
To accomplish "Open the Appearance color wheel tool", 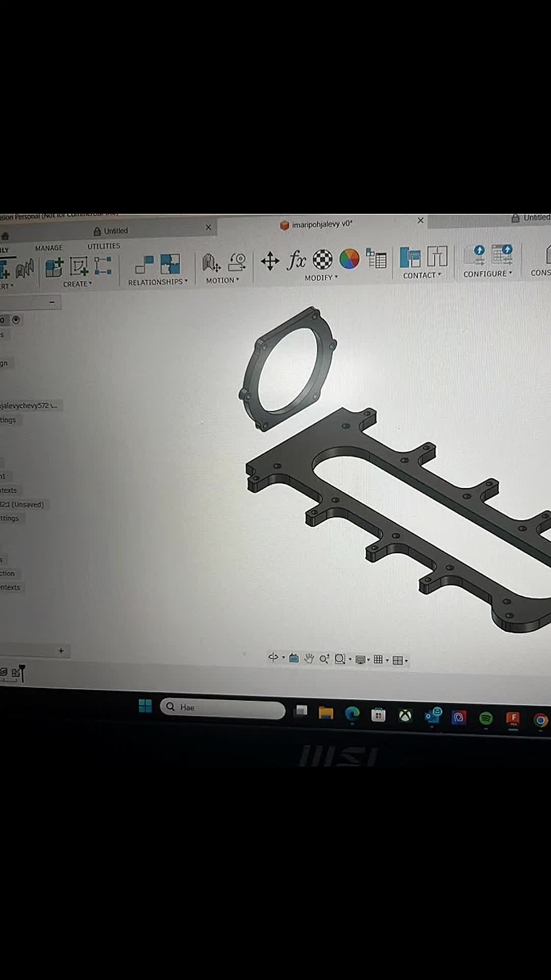I will pyautogui.click(x=349, y=259).
